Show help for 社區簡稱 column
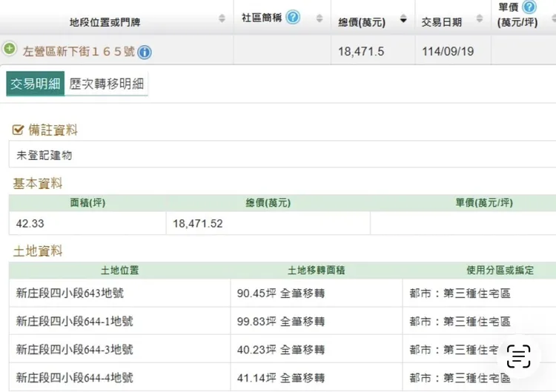Screen dimensions: 556x392 click(293, 17)
